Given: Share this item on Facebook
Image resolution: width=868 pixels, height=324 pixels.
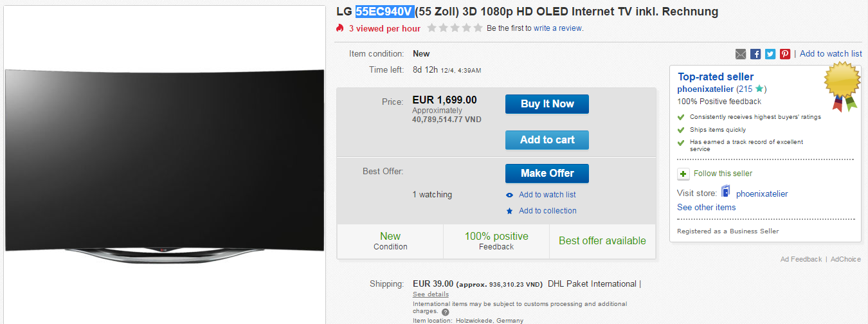Looking at the screenshot, I should (755, 54).
